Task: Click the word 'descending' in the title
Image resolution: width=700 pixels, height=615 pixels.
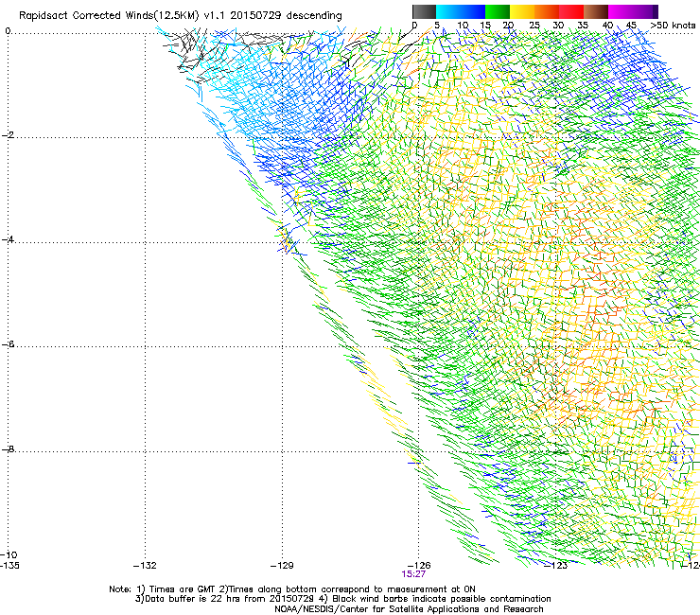Action: (x=314, y=15)
